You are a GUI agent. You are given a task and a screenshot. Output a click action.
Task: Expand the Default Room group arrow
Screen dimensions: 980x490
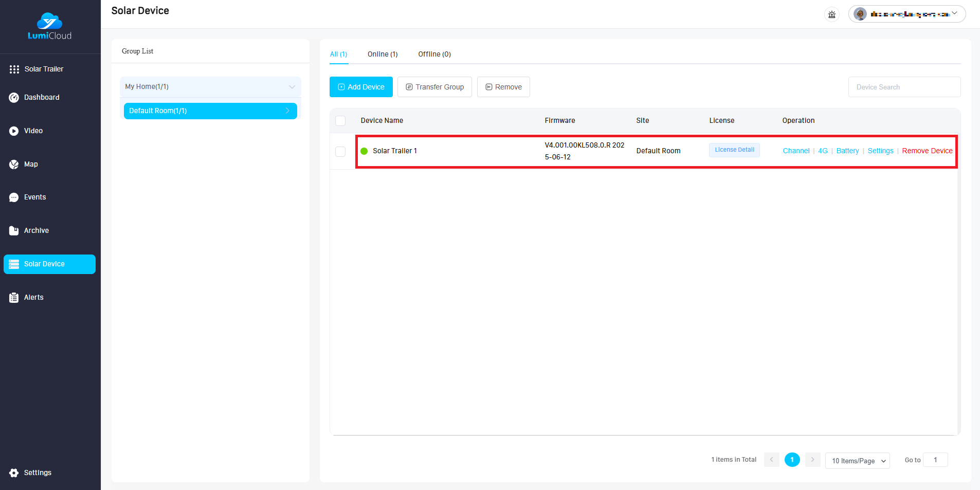pyautogui.click(x=287, y=111)
